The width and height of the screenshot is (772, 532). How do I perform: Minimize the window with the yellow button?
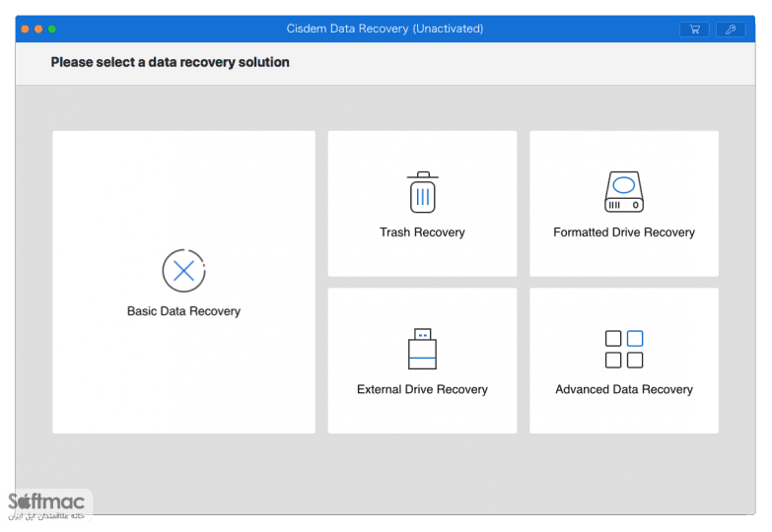[x=38, y=29]
